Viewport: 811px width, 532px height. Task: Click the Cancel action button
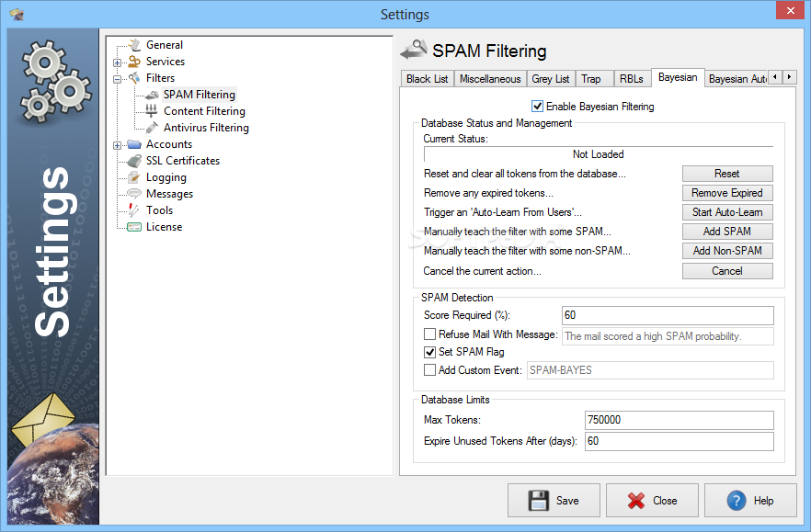(727, 271)
